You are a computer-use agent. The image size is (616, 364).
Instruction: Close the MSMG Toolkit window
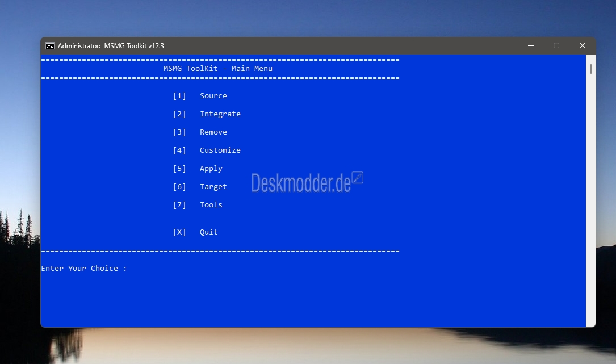[x=583, y=46]
